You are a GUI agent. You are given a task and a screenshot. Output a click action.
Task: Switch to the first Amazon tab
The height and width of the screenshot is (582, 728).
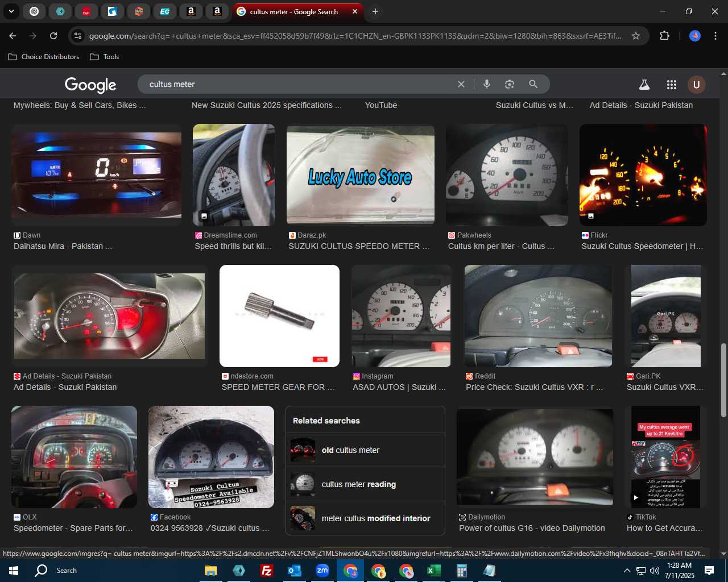191,11
